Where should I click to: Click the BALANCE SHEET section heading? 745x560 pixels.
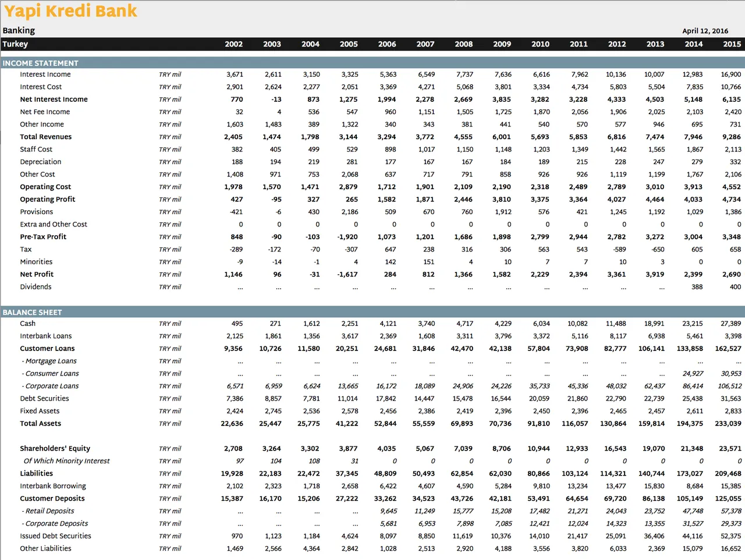tap(32, 312)
